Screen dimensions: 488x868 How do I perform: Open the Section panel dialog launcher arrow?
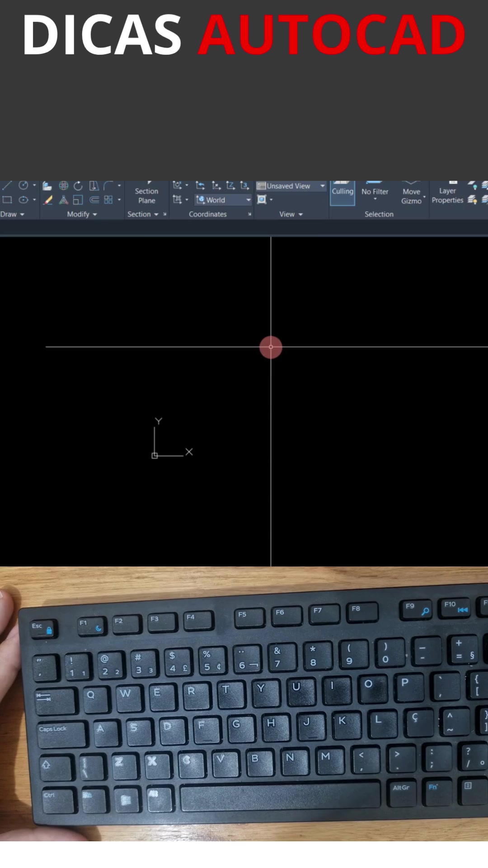(165, 214)
